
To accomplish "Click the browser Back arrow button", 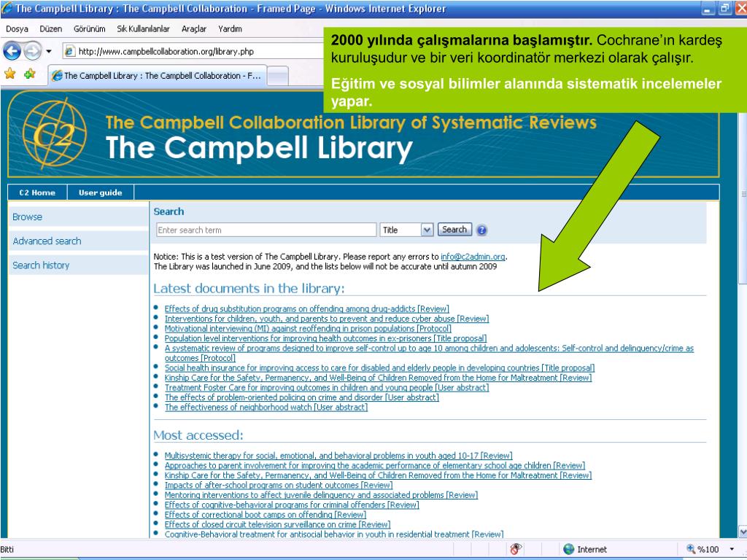I will coord(12,51).
